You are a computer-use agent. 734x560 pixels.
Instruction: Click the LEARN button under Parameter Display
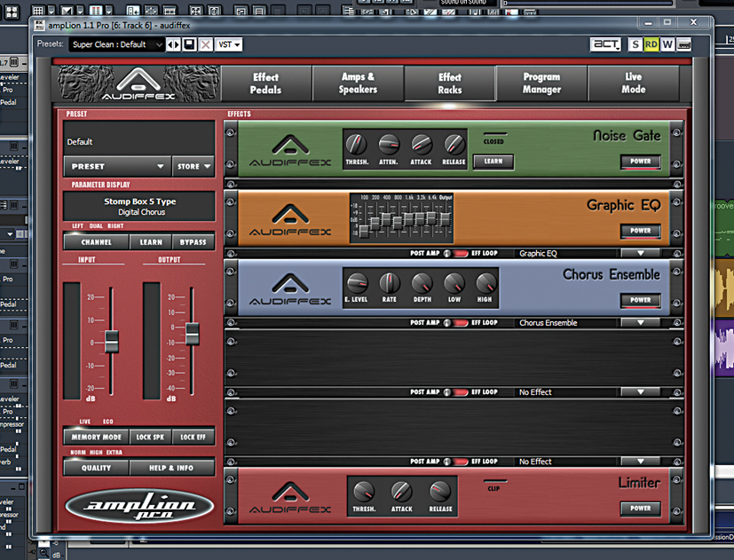point(151,242)
